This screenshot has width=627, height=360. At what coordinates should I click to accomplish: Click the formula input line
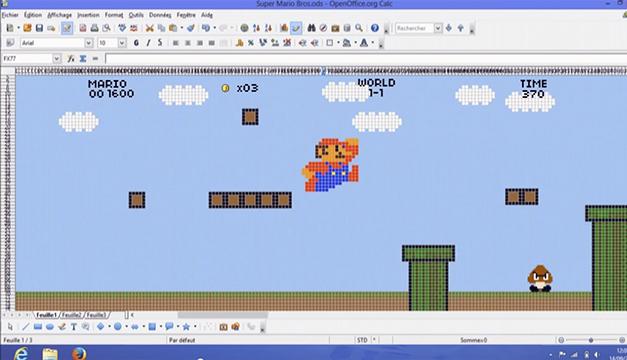(x=365, y=59)
